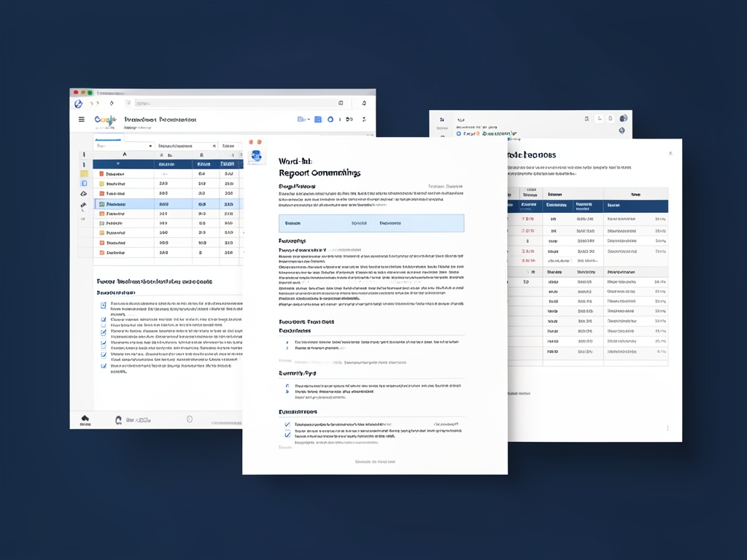The width and height of the screenshot is (747, 560).
Task: Open the first dropdown above spreadsheet column A
Action: pyautogui.click(x=124, y=146)
